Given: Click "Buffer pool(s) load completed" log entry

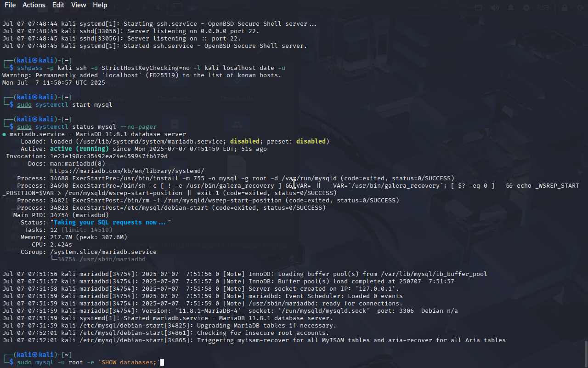Looking at the screenshot, I should (x=228, y=282).
